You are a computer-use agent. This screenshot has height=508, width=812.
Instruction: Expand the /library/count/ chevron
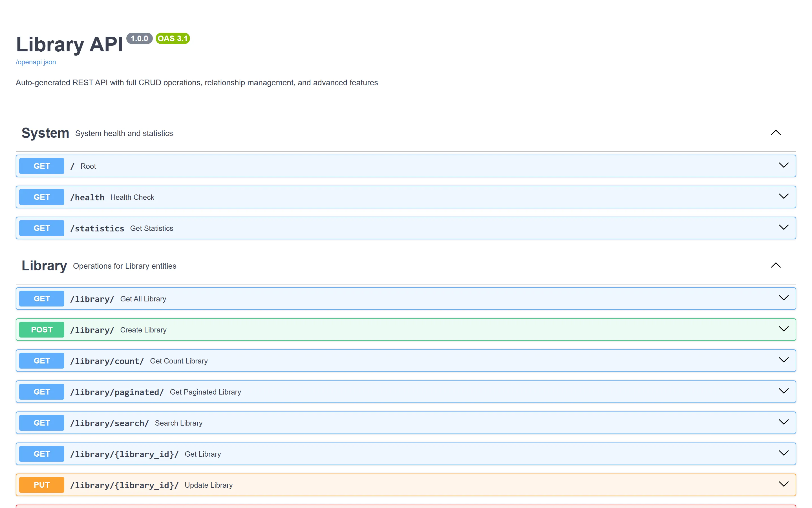pos(784,360)
